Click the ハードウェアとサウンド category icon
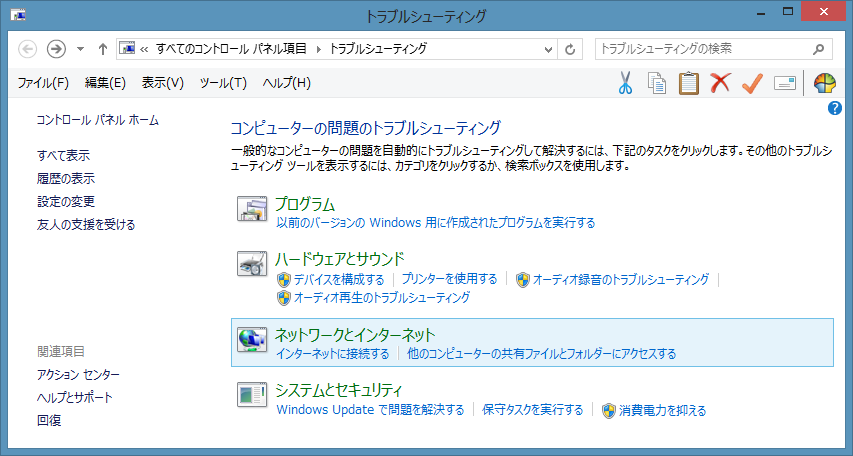The height and width of the screenshot is (456, 853). [252, 264]
